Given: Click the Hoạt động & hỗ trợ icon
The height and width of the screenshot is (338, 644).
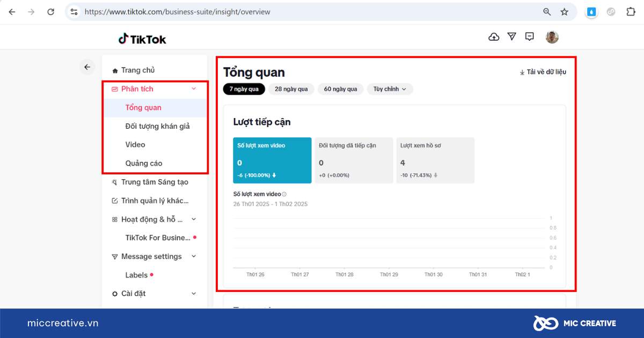Looking at the screenshot, I should [115, 219].
